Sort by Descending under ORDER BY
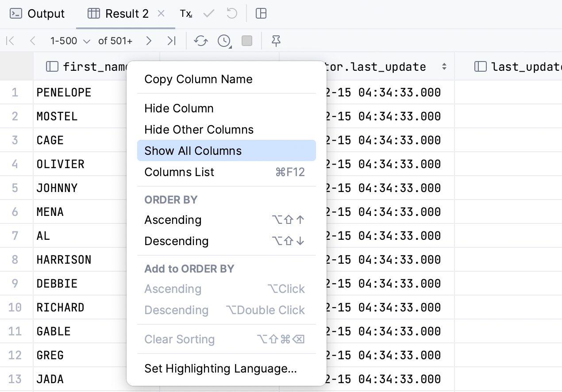The image size is (562, 392). point(176,241)
